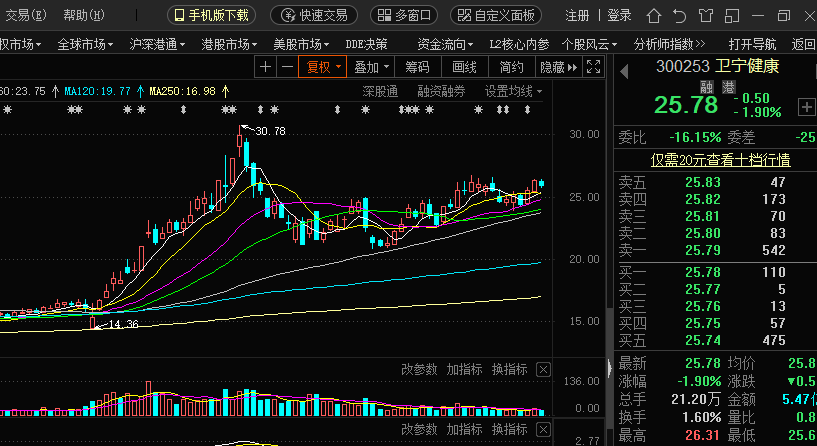Expand the 资金流向 menu
Screen dimensions: 817x446
445,45
